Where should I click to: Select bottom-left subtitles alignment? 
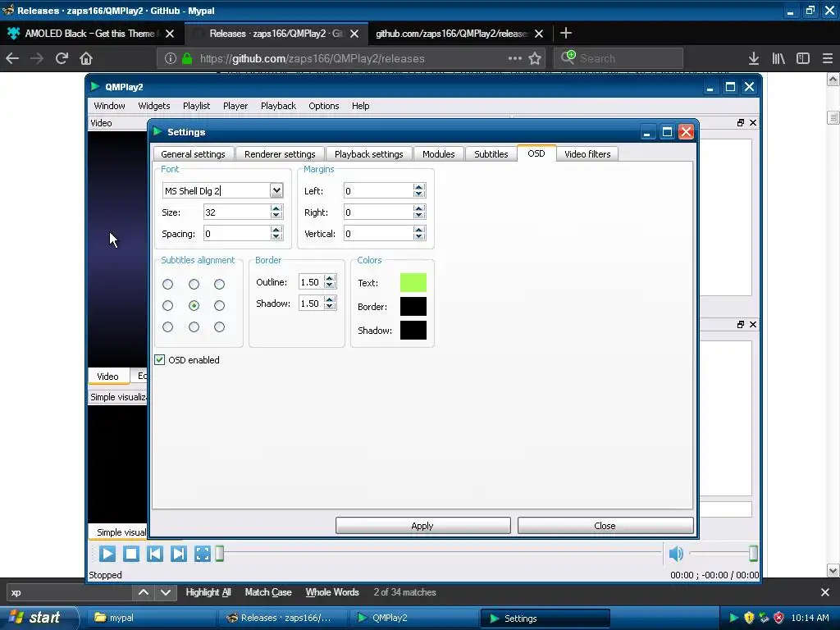click(x=167, y=326)
